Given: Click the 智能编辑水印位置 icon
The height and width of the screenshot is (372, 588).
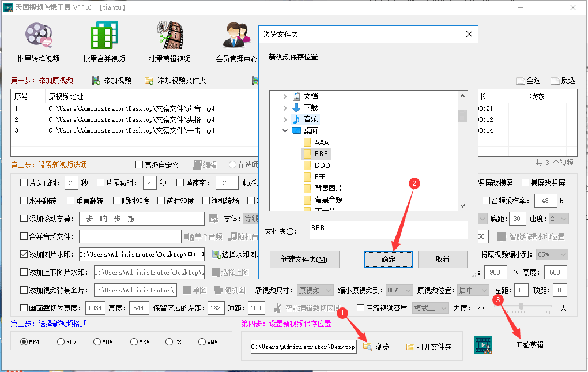Looking at the screenshot, I should pyautogui.click(x=502, y=236).
